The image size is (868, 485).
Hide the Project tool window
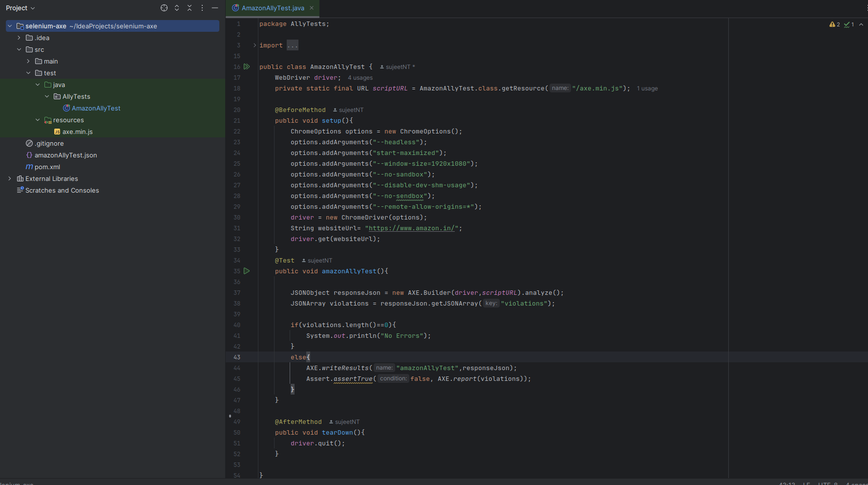(x=215, y=8)
